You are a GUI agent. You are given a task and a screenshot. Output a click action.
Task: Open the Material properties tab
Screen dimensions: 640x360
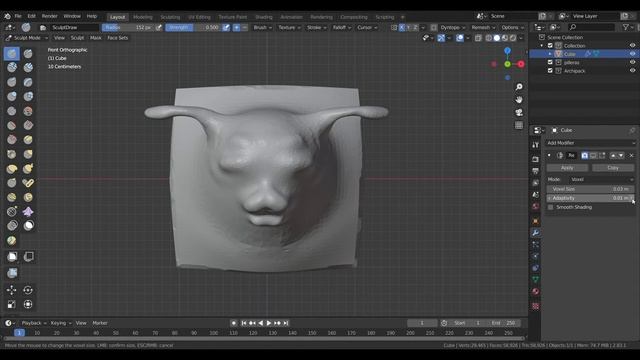(536, 291)
